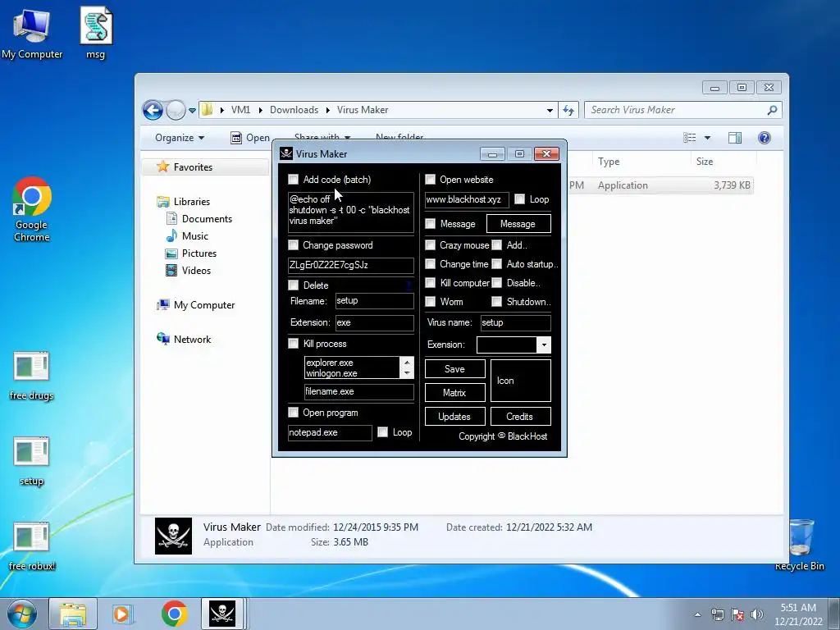The height and width of the screenshot is (630, 840).
Task: Open the Windows Start button
Action: coord(22,614)
